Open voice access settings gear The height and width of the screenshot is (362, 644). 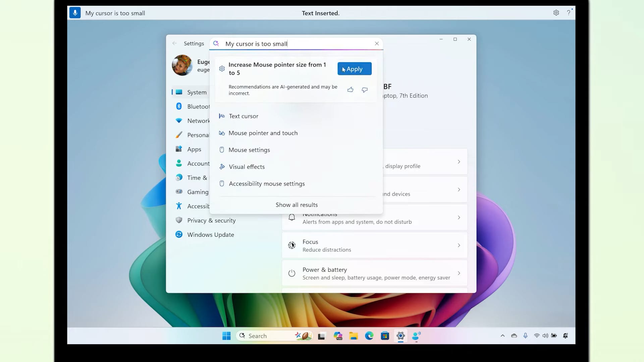[556, 13]
